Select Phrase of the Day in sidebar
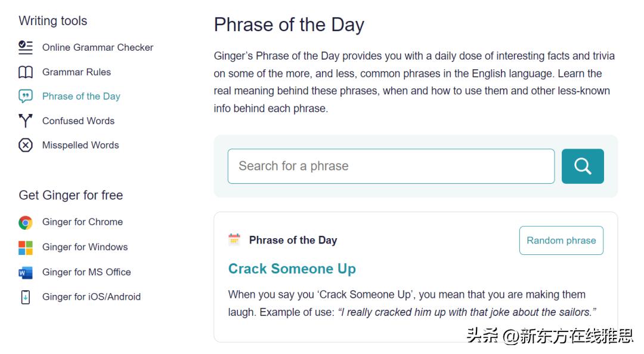Image resolution: width=644 pixels, height=354 pixels. click(81, 96)
